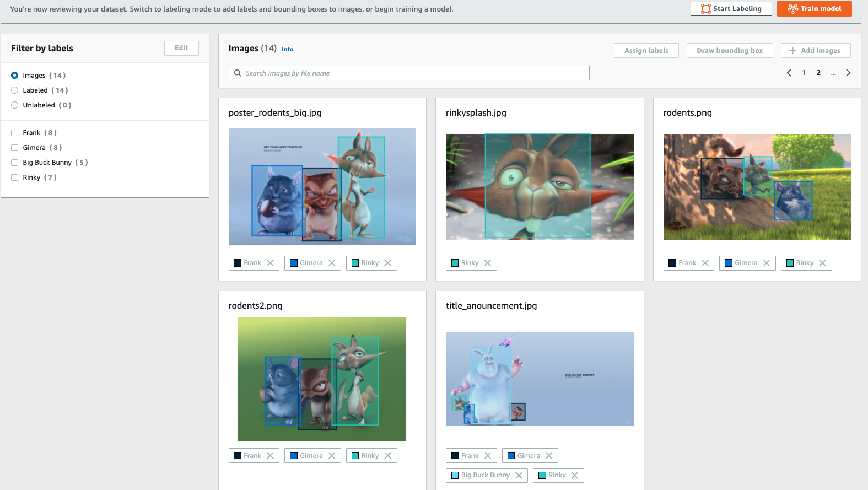868x490 pixels.
Task: Open the Info link beside Images
Action: [287, 49]
